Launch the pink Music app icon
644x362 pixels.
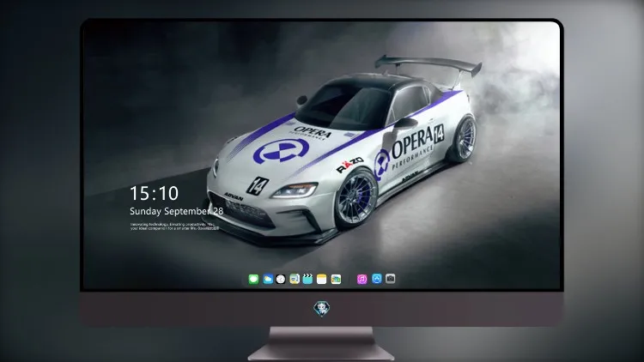click(x=361, y=280)
